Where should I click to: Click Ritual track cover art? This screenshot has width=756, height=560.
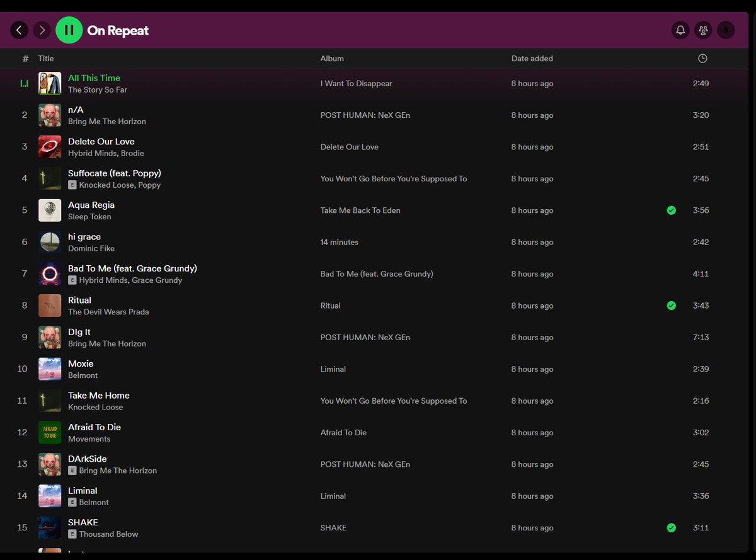[x=50, y=306]
